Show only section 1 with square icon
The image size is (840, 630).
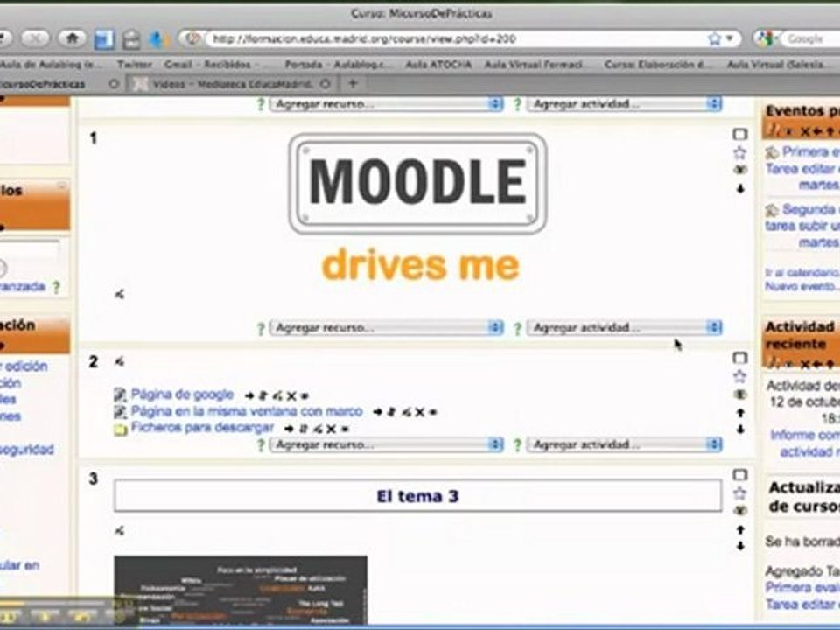[x=740, y=134]
